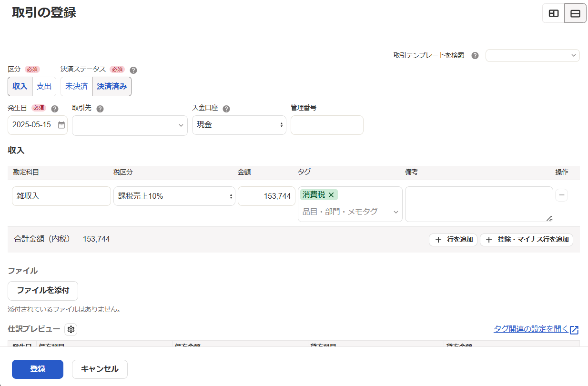Open the 入金口座 select showing 現金
Image resolution: width=588 pixels, height=386 pixels.
click(239, 125)
